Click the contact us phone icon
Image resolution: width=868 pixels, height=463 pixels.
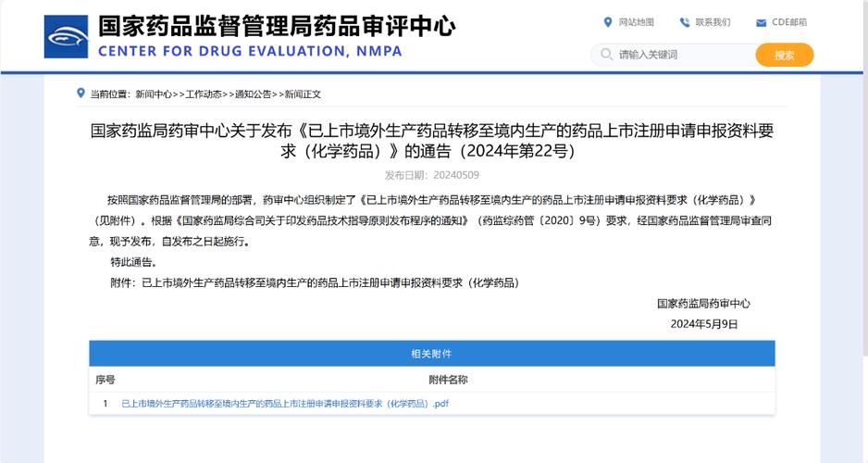685,22
